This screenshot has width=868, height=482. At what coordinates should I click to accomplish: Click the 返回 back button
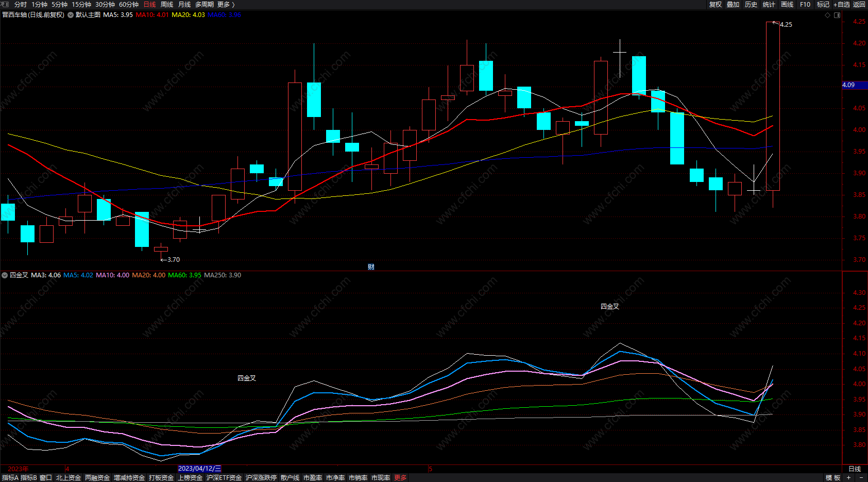(859, 4)
